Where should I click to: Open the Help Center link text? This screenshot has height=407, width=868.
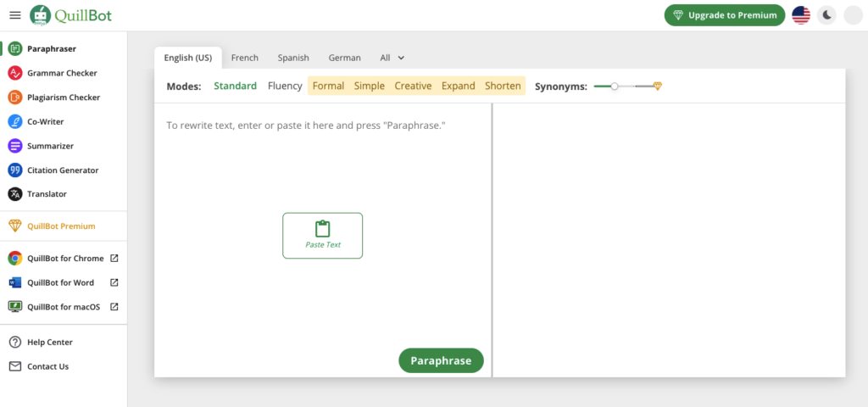(x=50, y=343)
